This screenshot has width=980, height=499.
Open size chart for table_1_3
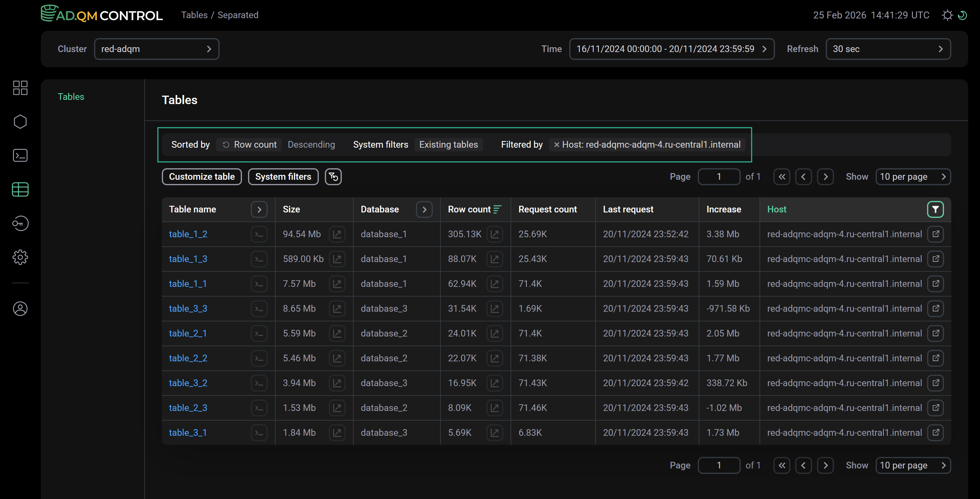pos(337,259)
